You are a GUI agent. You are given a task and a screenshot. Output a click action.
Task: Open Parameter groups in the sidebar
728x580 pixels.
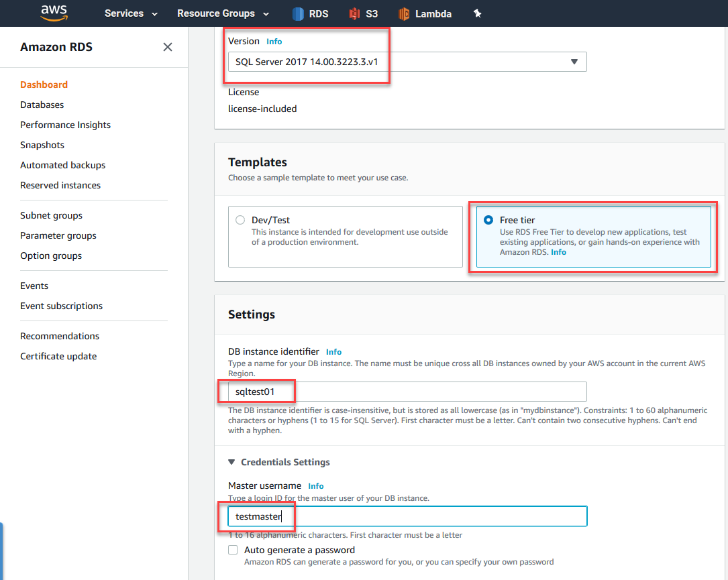tap(58, 235)
